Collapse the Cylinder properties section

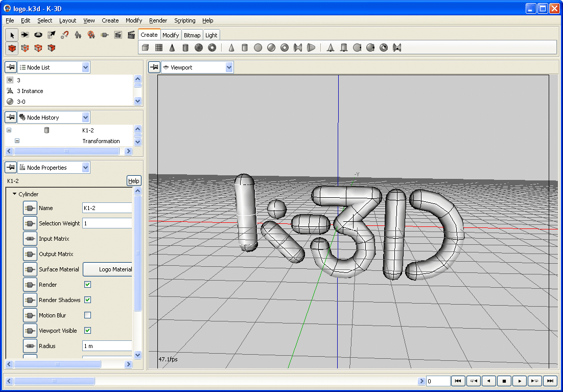tap(14, 194)
